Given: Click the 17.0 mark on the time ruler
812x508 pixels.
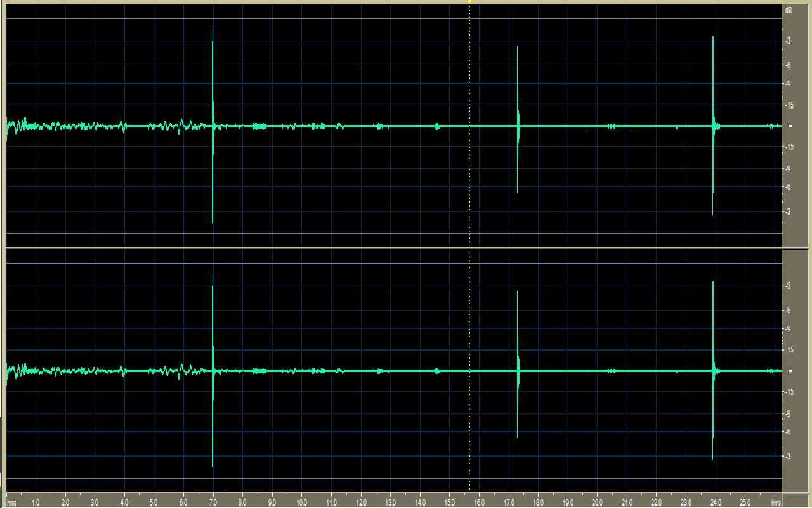Looking at the screenshot, I should coord(509,502).
